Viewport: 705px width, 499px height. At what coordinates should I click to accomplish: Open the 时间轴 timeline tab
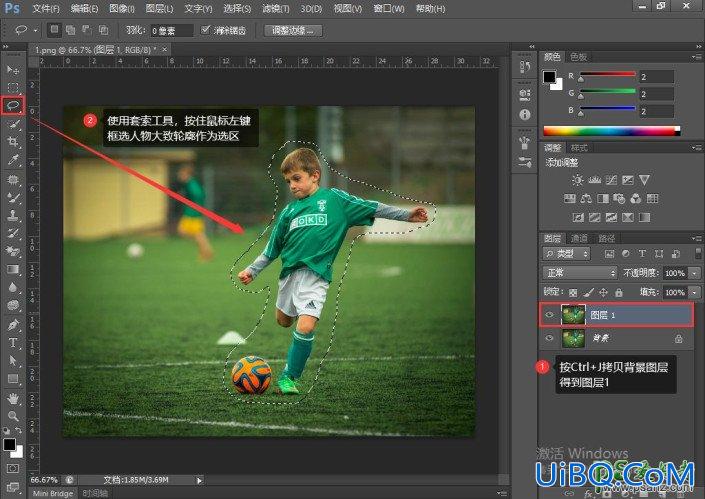(x=95, y=493)
